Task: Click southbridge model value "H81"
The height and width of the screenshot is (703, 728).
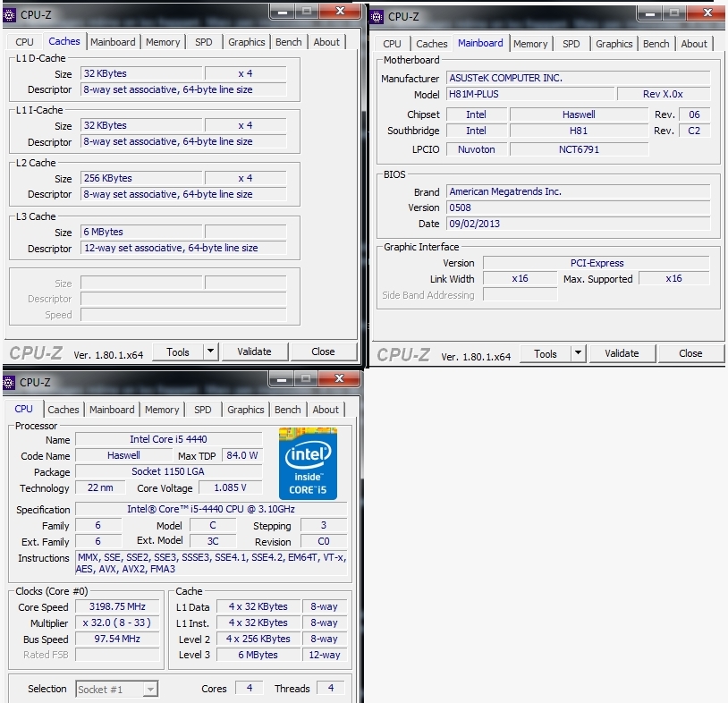Action: (579, 131)
